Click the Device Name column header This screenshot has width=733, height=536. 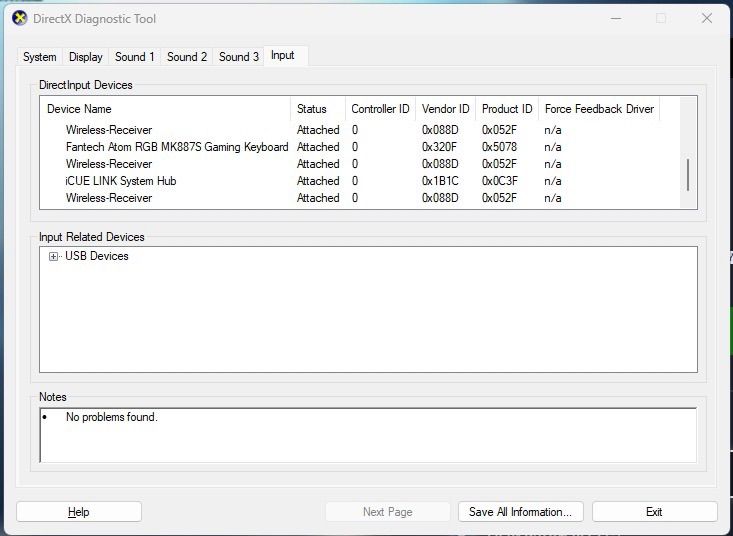click(165, 109)
